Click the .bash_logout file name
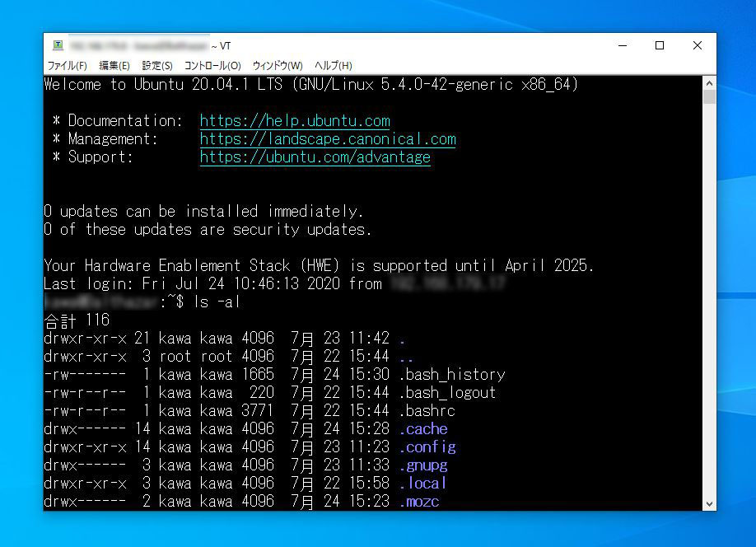The width and height of the screenshot is (756, 547). tap(447, 393)
